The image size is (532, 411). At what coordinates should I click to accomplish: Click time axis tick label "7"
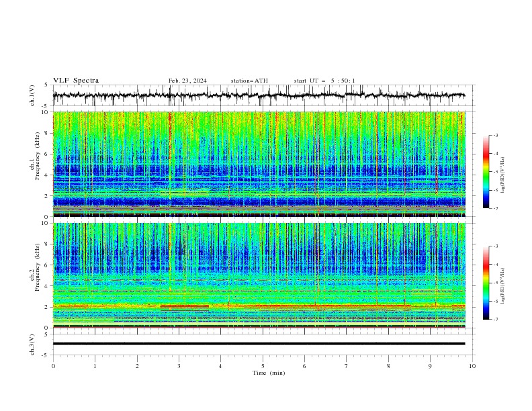(347, 366)
